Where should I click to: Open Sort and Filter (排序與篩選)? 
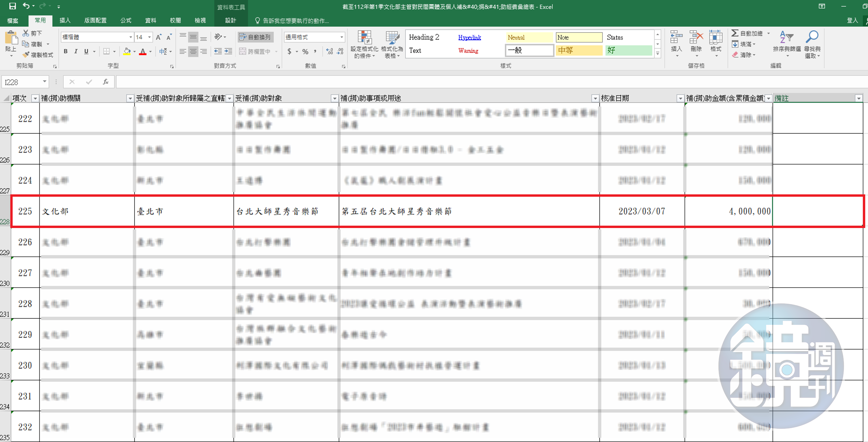(787, 44)
